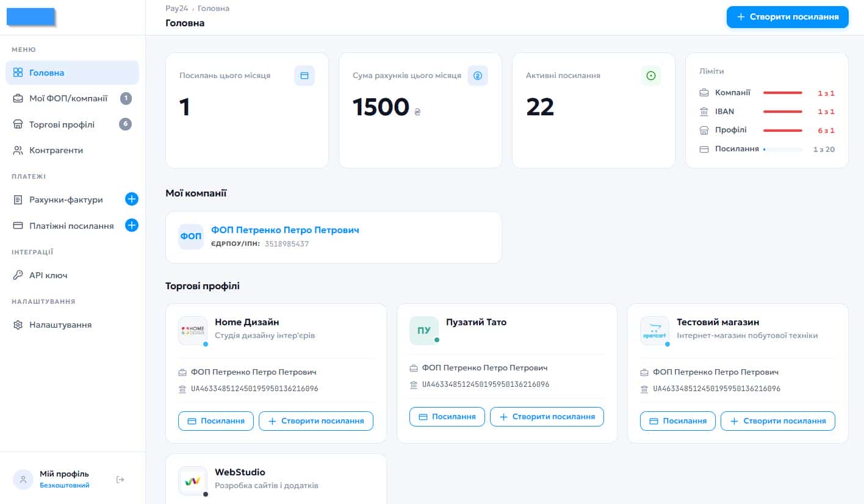Click the key icon beside API ключ
Viewport: 864px width, 504px height.
point(18,275)
